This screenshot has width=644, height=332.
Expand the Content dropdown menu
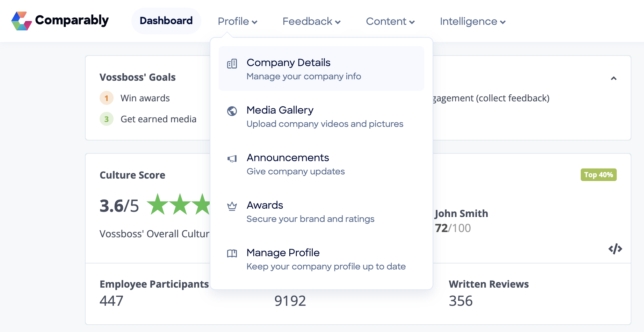click(x=390, y=21)
